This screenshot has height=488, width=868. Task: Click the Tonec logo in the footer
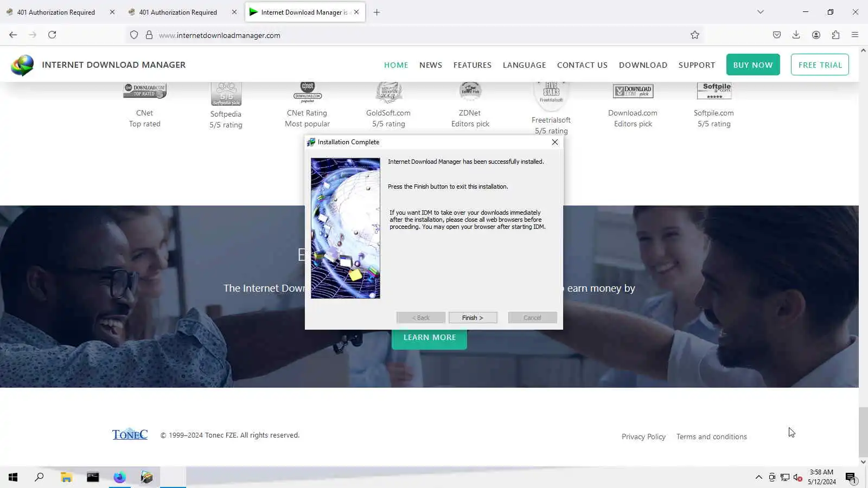click(130, 434)
